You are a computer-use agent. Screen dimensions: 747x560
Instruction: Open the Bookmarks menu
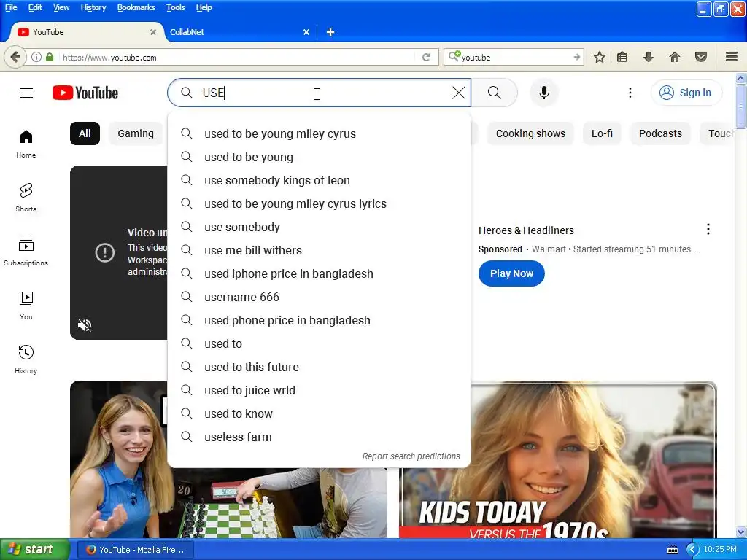136,7
